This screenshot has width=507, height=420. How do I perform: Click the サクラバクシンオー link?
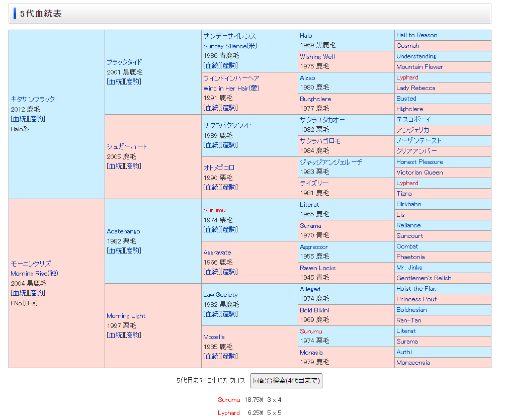click(229, 125)
